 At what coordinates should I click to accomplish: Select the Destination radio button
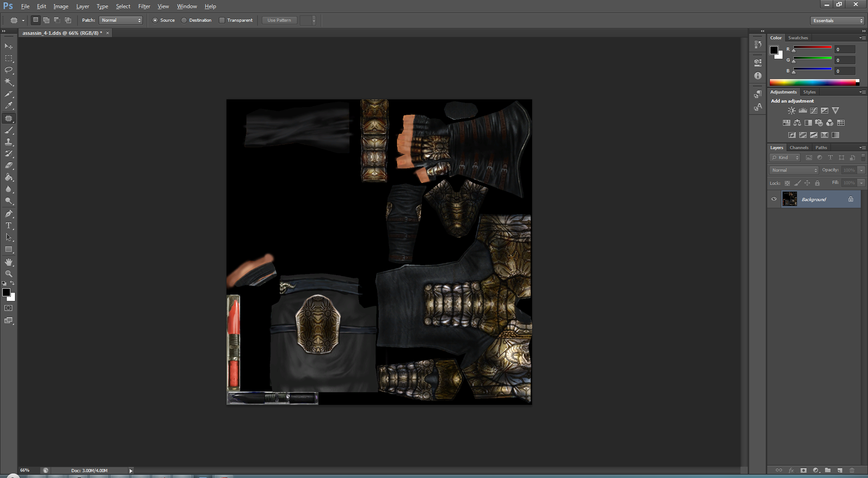click(x=184, y=20)
